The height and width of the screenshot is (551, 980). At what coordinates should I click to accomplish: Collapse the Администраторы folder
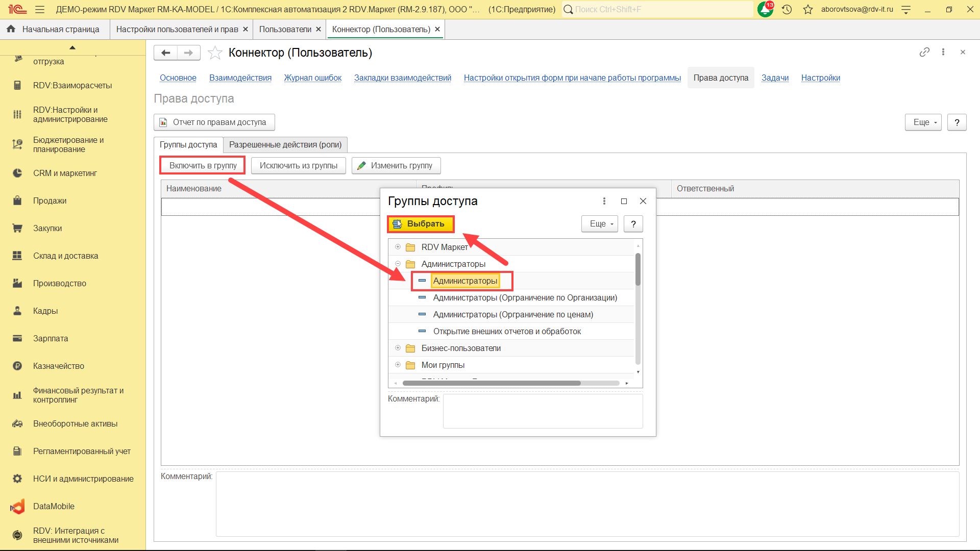[398, 264]
